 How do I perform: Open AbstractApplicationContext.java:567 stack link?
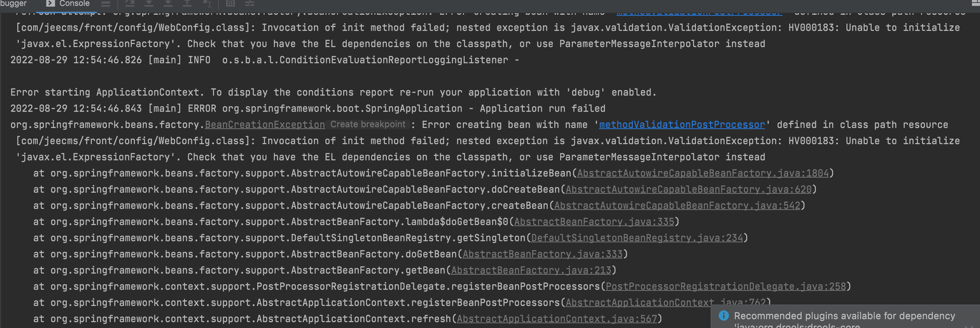coord(556,319)
